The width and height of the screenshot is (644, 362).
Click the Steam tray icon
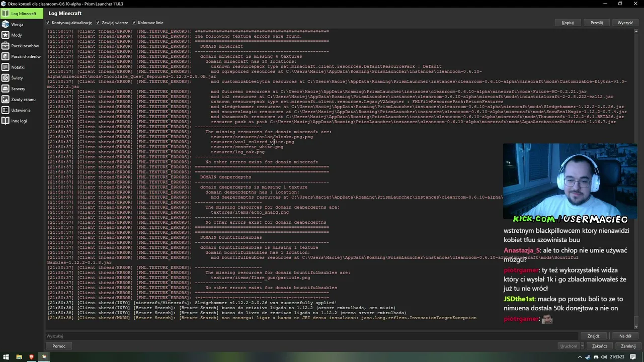click(587, 357)
